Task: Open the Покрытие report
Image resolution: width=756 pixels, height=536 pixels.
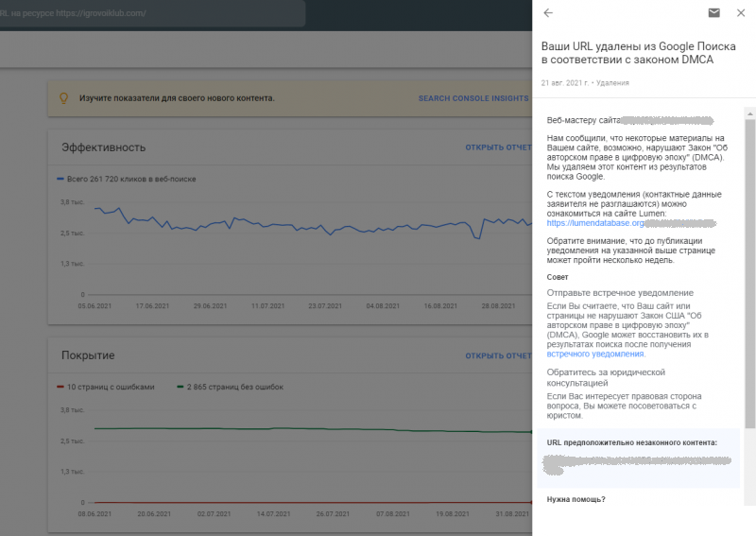Action: click(498, 355)
